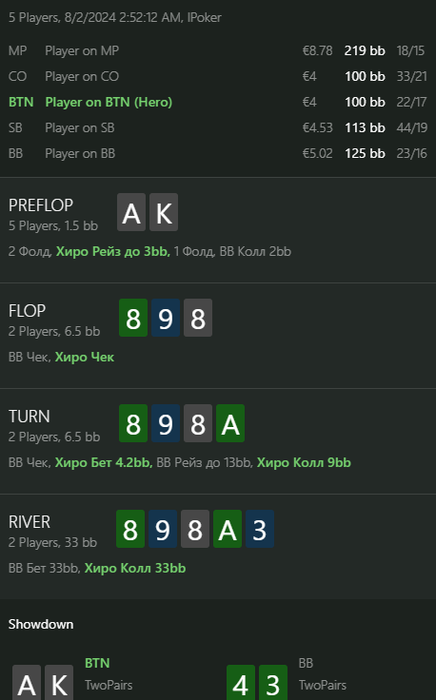Click the RIVER section heading
Viewport: 436px width, 700px height.
tap(29, 522)
